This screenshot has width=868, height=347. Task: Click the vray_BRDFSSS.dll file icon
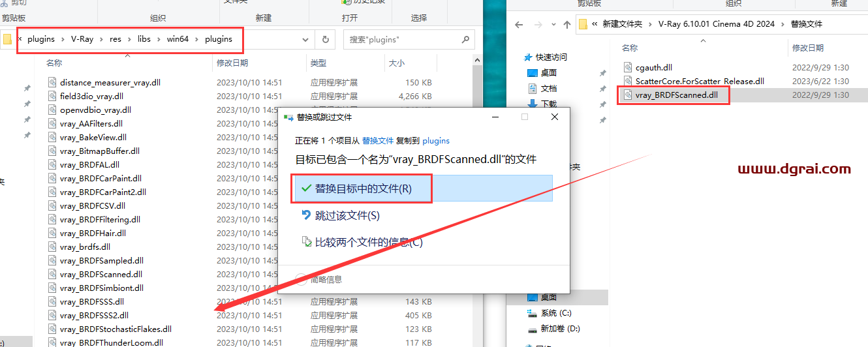[x=52, y=302]
